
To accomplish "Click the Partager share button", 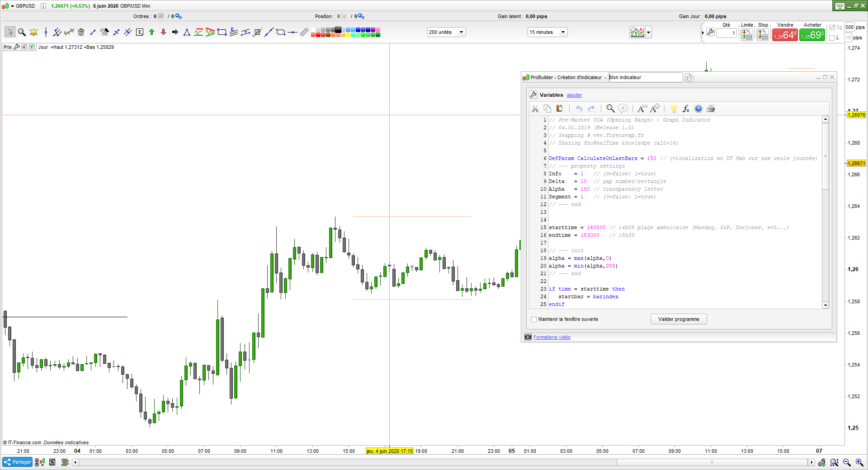I will tap(17, 462).
